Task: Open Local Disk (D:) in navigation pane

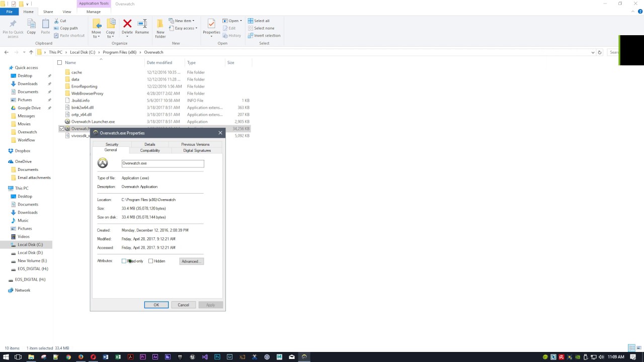Action: pyautogui.click(x=30, y=252)
